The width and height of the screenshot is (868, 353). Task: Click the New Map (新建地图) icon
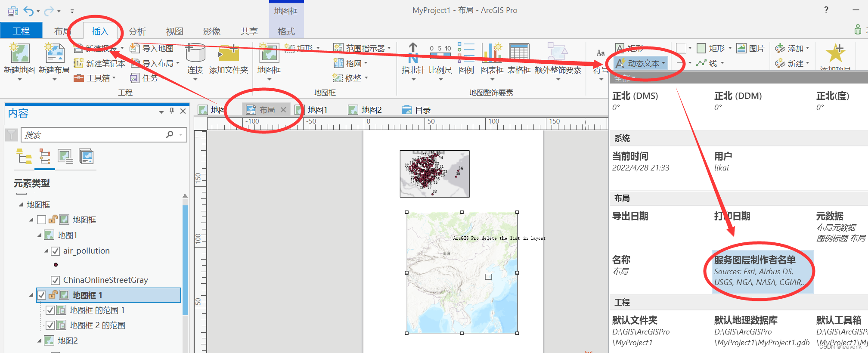coord(20,53)
